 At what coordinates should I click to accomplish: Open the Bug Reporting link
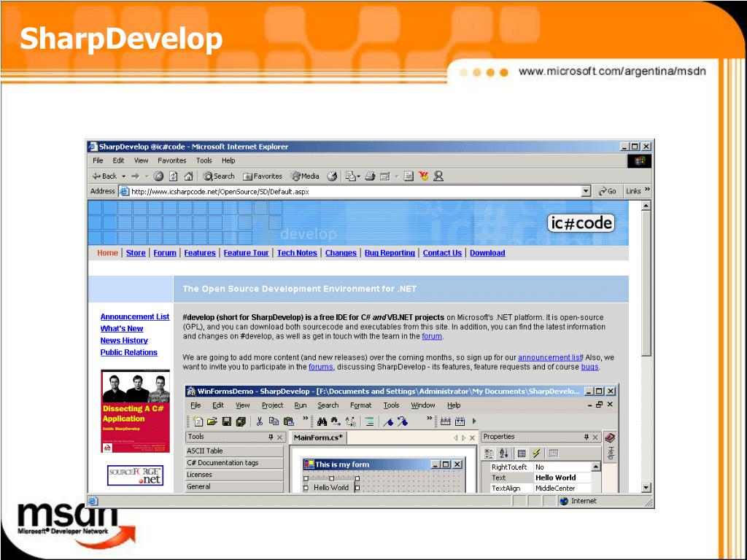coord(390,253)
